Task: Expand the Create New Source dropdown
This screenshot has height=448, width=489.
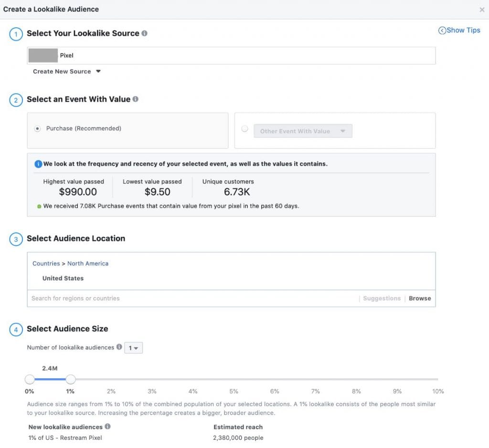Action: (x=67, y=72)
